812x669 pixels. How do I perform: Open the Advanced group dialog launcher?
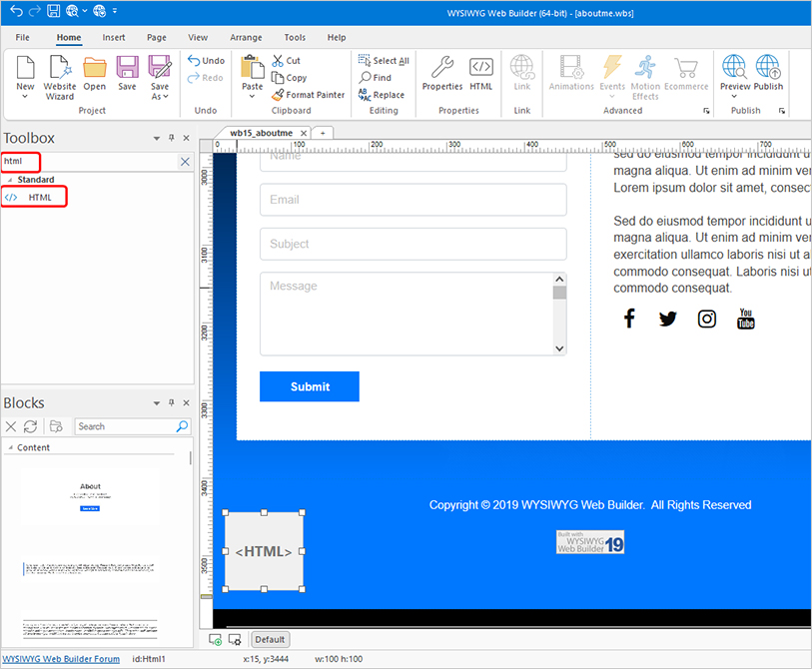(x=706, y=111)
